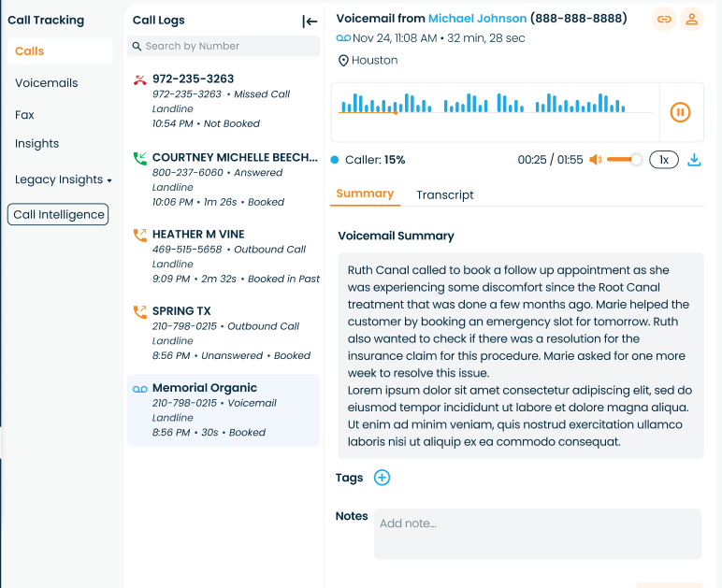Adjust the volume slider
This screenshot has height=588, width=722.
[624, 160]
